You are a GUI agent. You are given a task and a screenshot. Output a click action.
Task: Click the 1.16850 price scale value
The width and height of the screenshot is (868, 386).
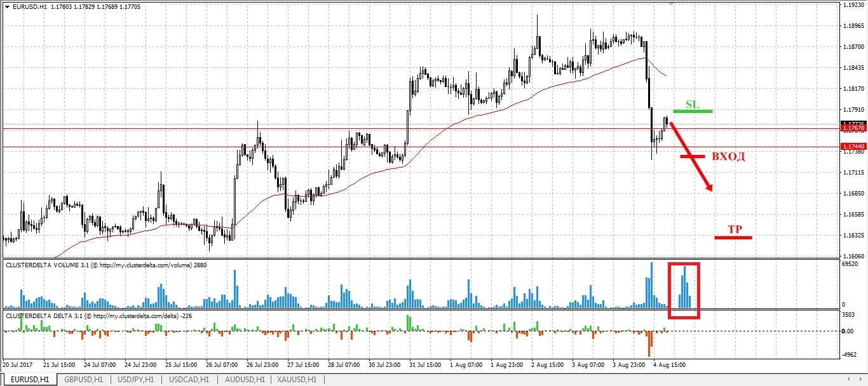(x=853, y=194)
